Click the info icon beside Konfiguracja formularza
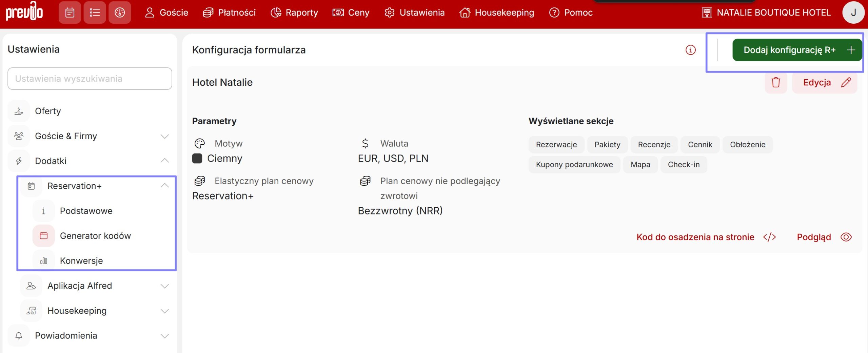 (x=690, y=50)
